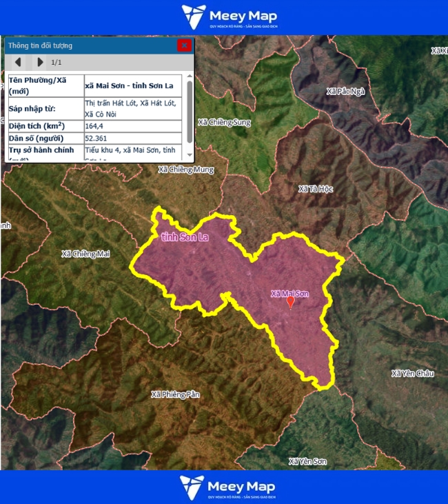Click the info panel scrollbar thumb
The height and width of the screenshot is (504, 448).
[190, 110]
